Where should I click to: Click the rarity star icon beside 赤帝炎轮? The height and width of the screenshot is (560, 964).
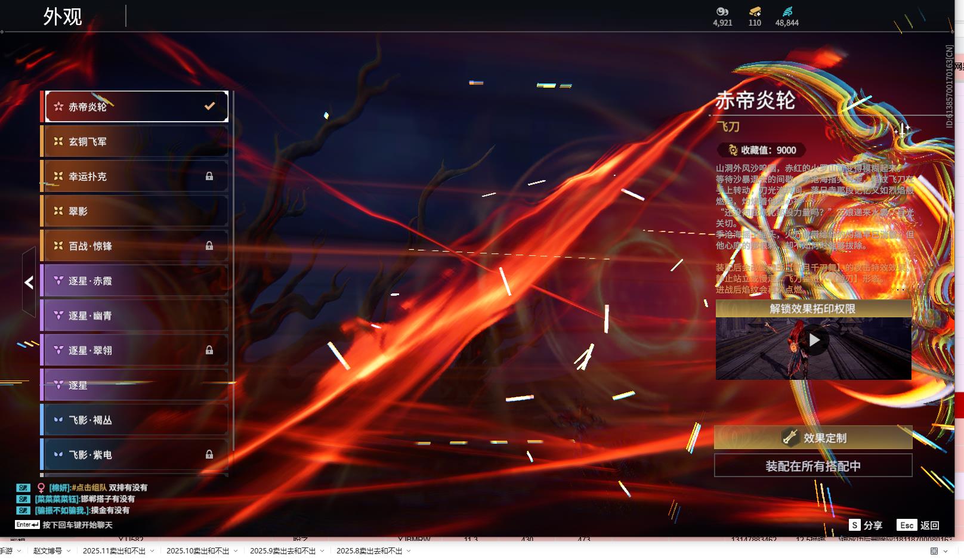58,107
